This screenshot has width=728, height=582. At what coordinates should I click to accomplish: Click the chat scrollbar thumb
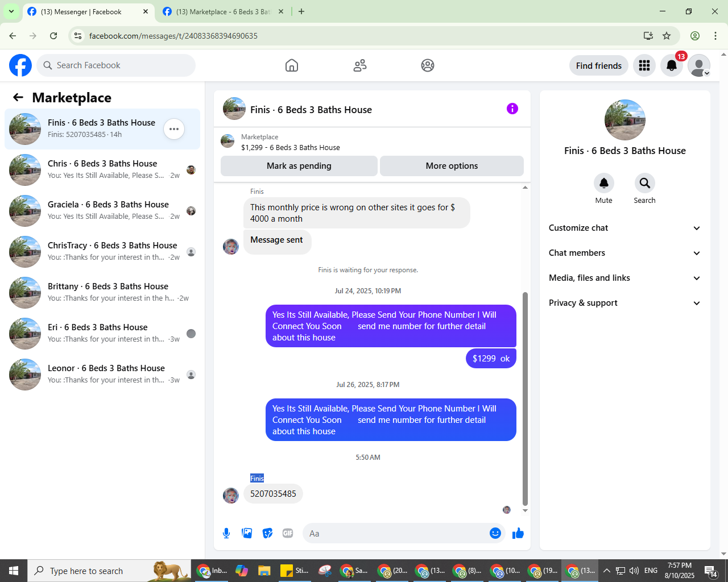[x=525, y=398]
